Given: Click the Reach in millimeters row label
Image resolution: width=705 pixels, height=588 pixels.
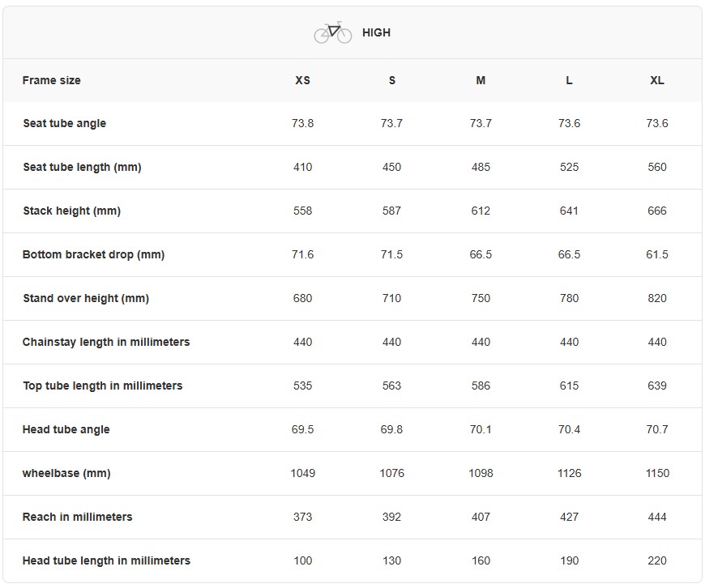Looking at the screenshot, I should tap(78, 518).
